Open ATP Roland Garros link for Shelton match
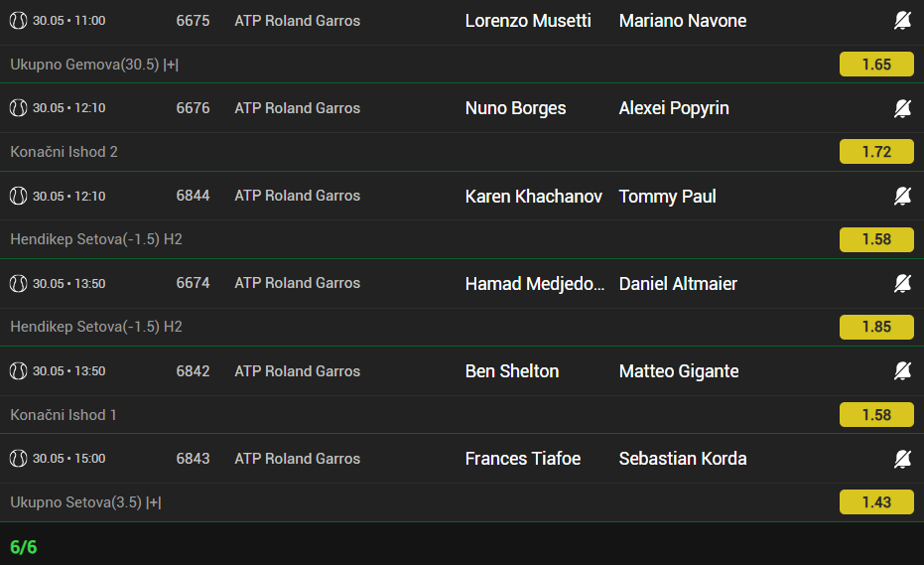The width and height of the screenshot is (924, 565). [x=297, y=371]
